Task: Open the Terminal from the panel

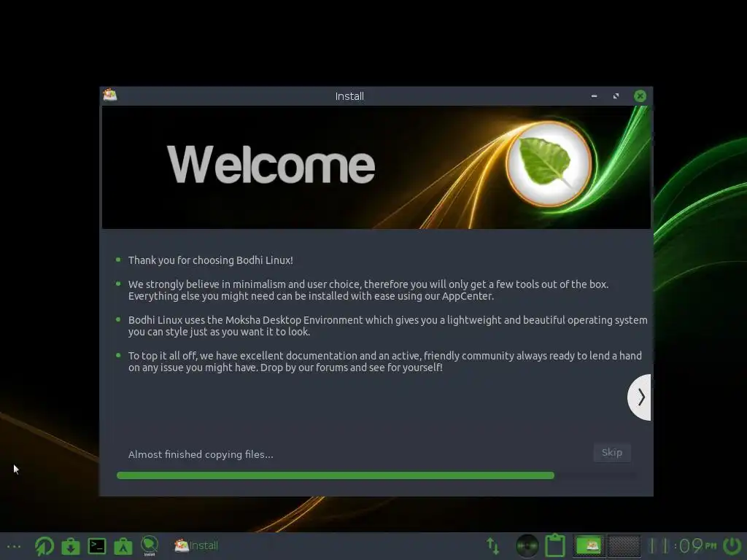Action: [x=97, y=545]
